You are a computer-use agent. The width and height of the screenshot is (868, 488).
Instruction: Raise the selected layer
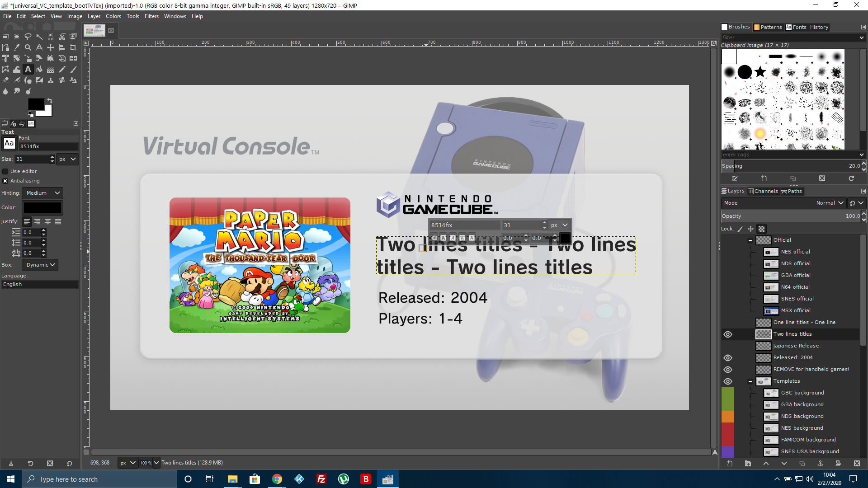[766, 464]
